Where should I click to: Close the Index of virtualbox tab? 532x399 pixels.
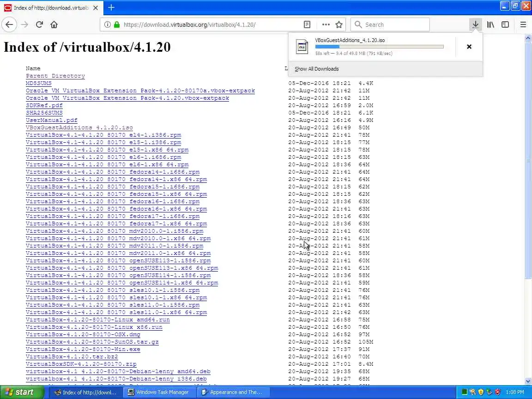(x=96, y=7)
